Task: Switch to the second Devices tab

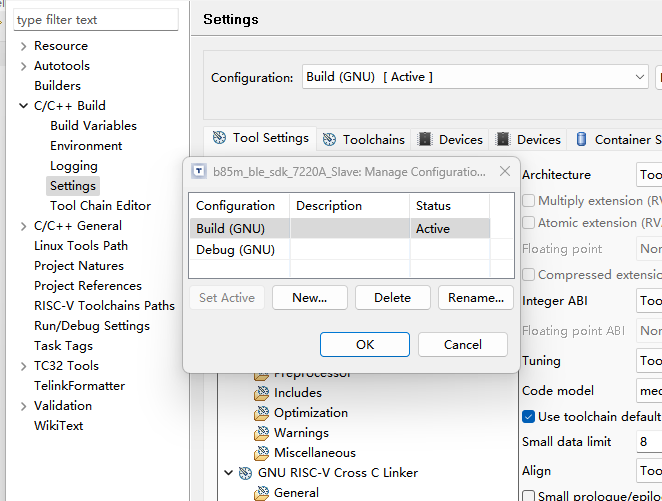Action: click(528, 139)
